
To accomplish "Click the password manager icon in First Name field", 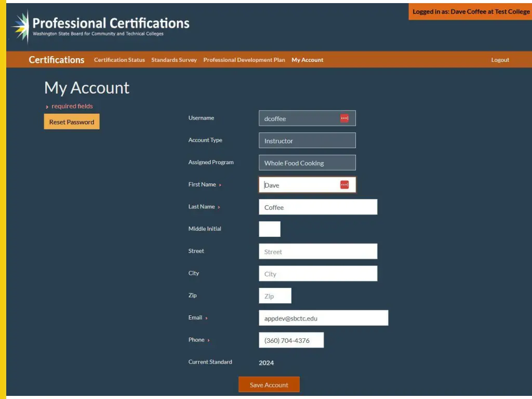I will pyautogui.click(x=344, y=184).
